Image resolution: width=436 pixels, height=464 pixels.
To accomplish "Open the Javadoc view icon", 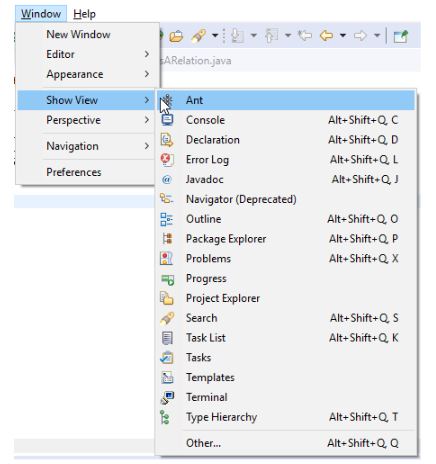I will pyautogui.click(x=166, y=179).
